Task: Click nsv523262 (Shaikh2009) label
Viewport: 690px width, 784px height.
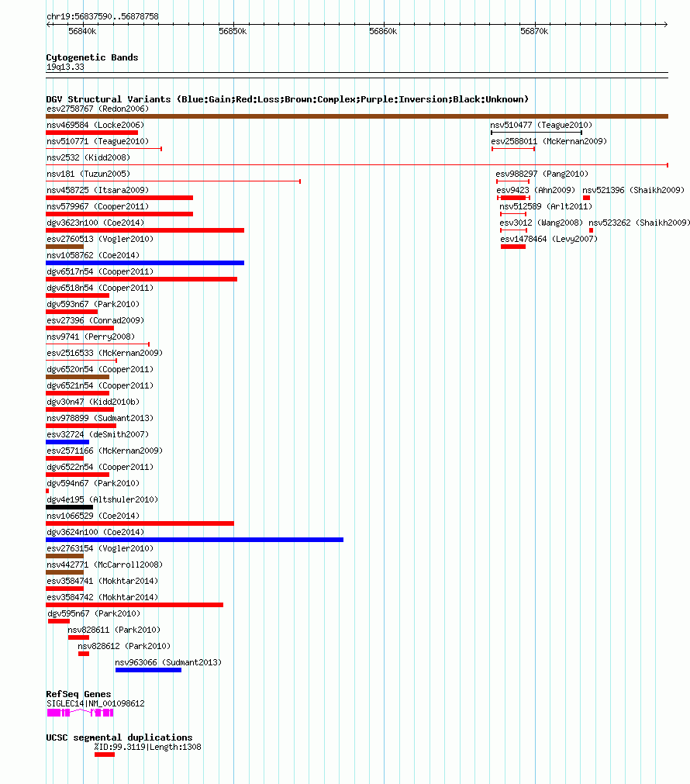Action: pyautogui.click(x=639, y=223)
